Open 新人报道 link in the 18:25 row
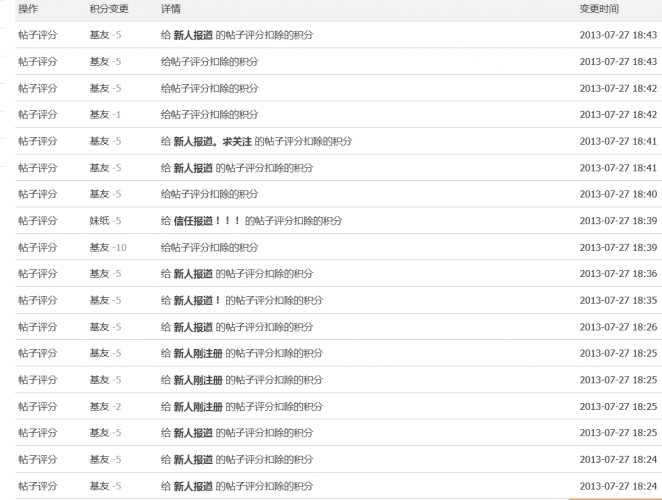The width and height of the screenshot is (662, 500). pyautogui.click(x=193, y=433)
